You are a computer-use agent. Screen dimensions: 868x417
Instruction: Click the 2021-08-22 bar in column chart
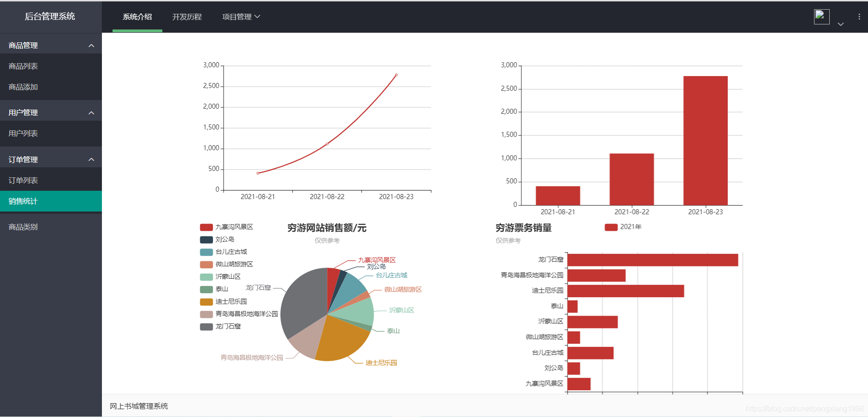632,179
